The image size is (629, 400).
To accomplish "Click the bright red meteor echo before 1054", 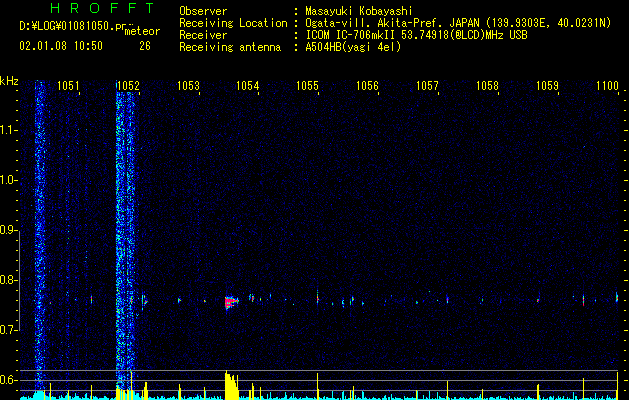I will click(x=231, y=302).
